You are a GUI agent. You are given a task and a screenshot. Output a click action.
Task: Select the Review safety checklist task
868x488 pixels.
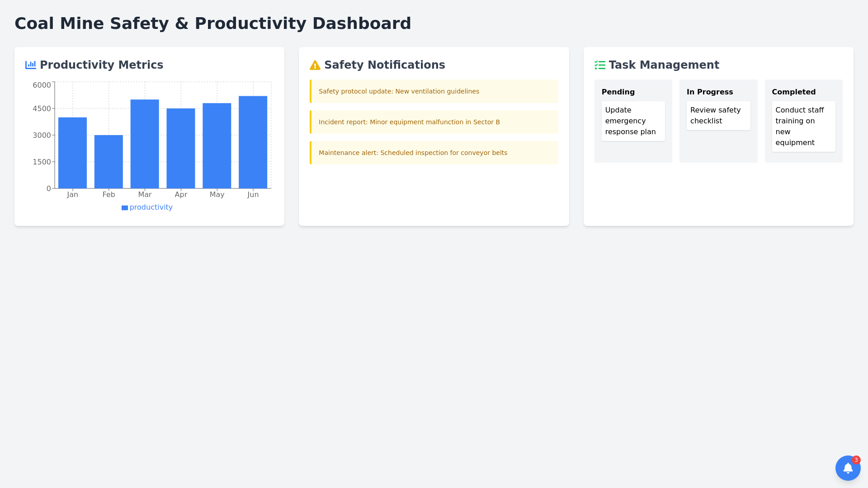pyautogui.click(x=718, y=116)
